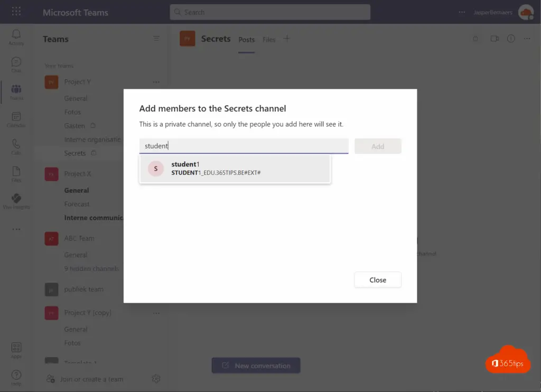
Task: Open the Files icon in sidebar
Action: [16, 174]
